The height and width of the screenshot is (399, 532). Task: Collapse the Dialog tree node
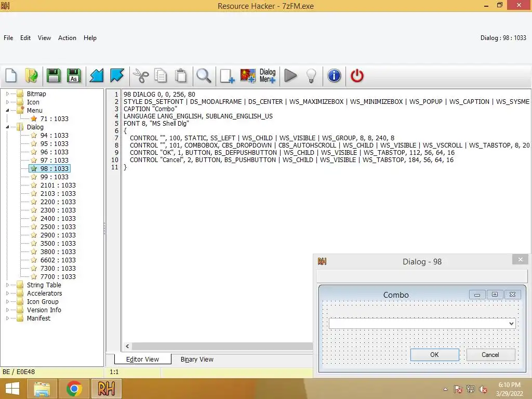click(7, 127)
